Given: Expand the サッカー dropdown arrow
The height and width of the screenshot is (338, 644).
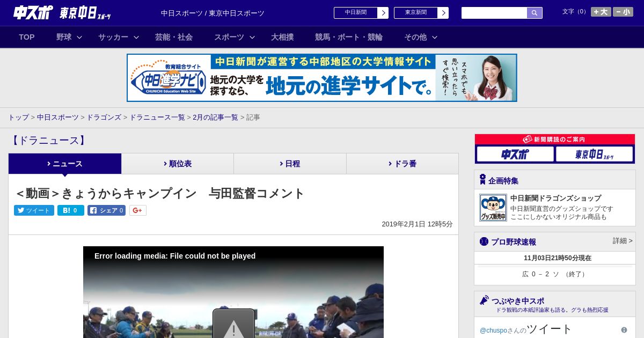Looking at the screenshot, I should point(136,38).
